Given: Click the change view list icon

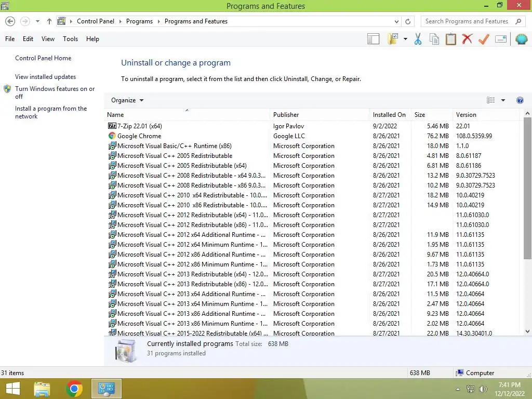Looking at the screenshot, I should click(x=490, y=100).
